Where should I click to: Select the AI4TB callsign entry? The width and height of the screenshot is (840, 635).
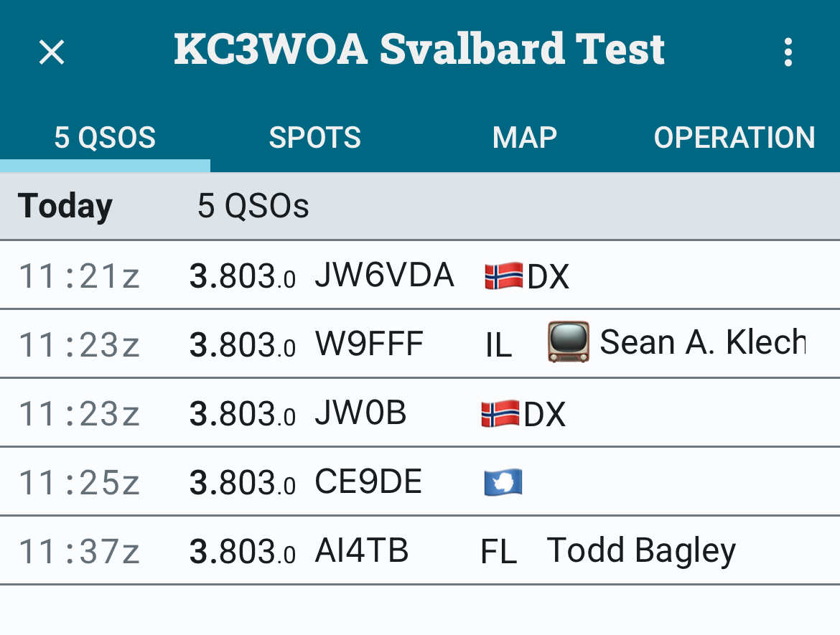pyautogui.click(x=361, y=551)
